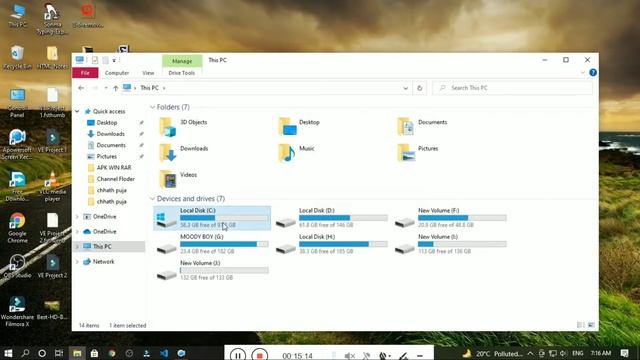Image resolution: width=640 pixels, height=360 pixels.
Task: Expand the ribbon chevron
Action: click(582, 73)
